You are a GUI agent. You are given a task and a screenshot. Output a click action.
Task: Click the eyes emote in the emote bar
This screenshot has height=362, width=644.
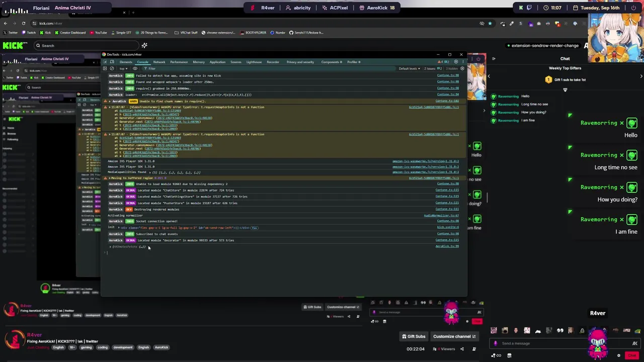click(x=560, y=330)
